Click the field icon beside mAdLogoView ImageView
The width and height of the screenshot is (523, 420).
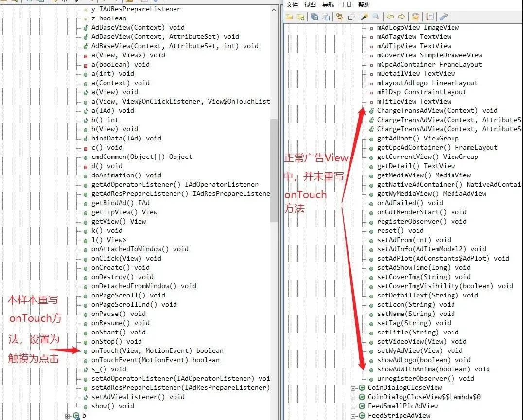tap(371, 28)
